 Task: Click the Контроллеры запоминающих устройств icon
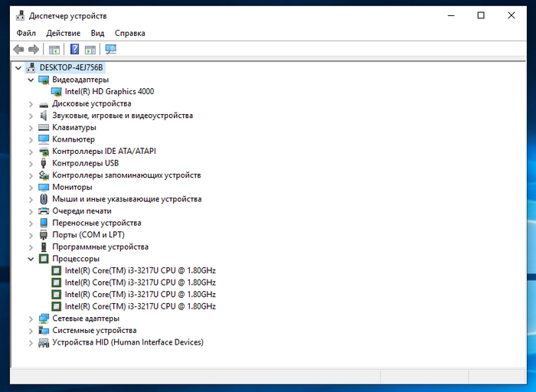44,175
